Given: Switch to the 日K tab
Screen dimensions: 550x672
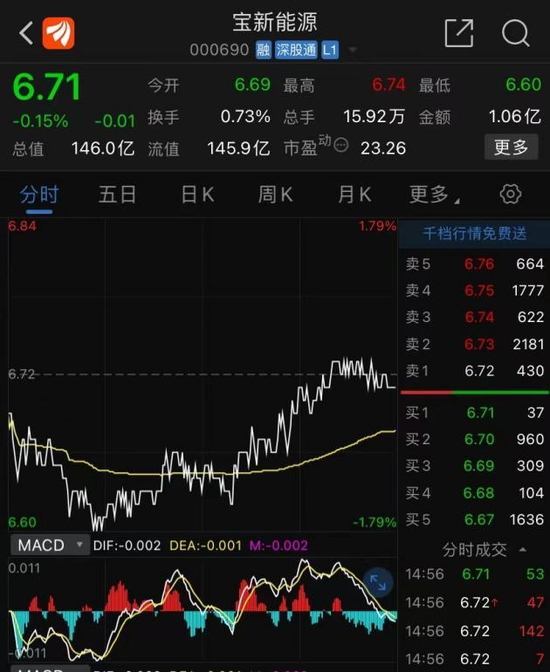Looking at the screenshot, I should pyautogui.click(x=198, y=195).
